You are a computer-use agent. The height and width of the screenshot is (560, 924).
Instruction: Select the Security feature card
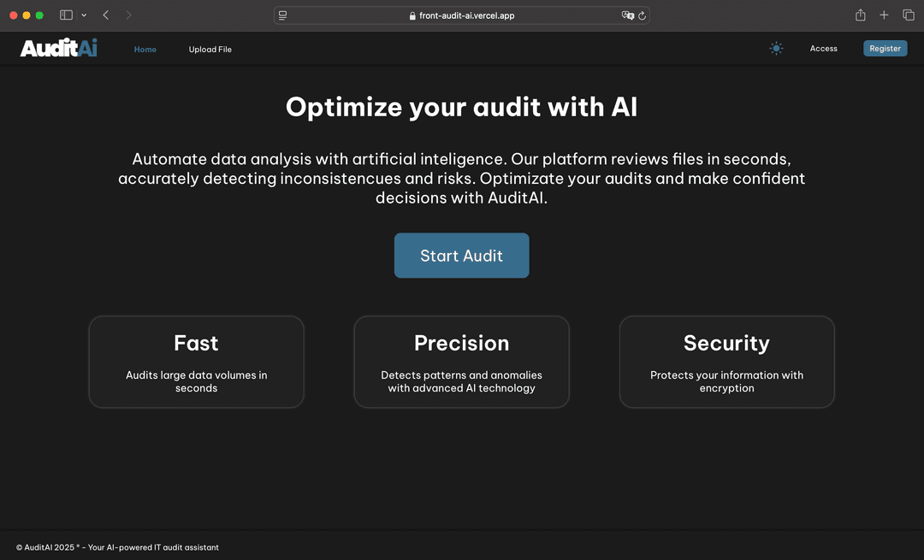(726, 362)
